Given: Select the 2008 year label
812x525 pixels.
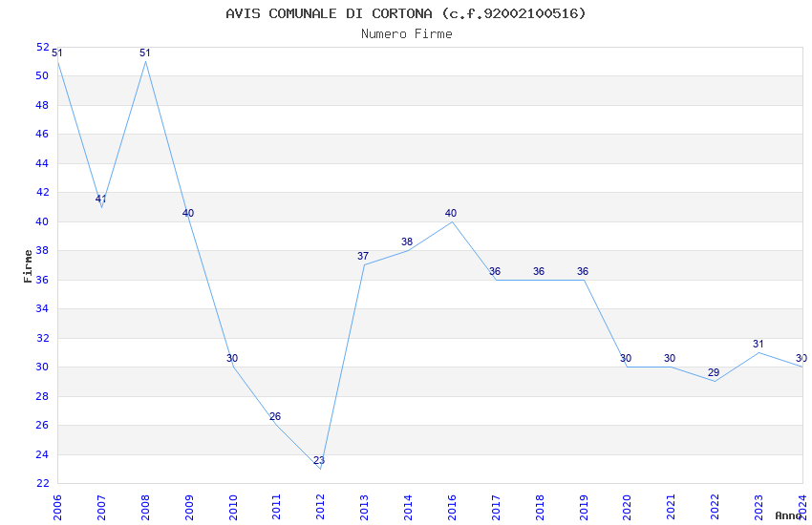Looking at the screenshot, I should click(145, 507).
